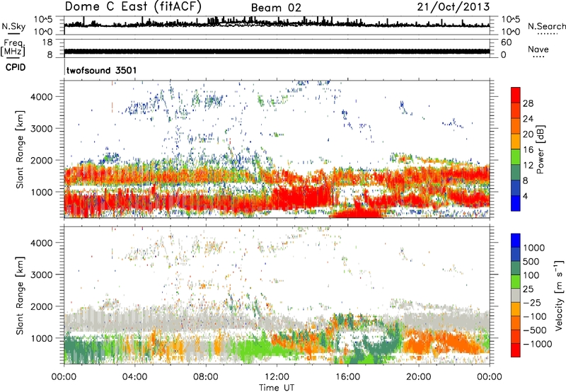Click the power panel 'Slant Range [km]' label
Screen dimensions: 566x392
tap(20, 149)
